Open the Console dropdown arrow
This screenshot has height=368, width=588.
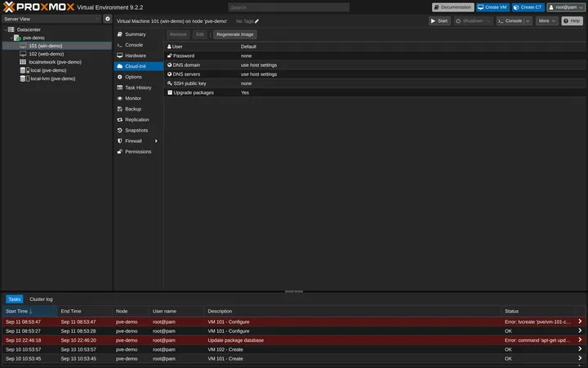[528, 21]
